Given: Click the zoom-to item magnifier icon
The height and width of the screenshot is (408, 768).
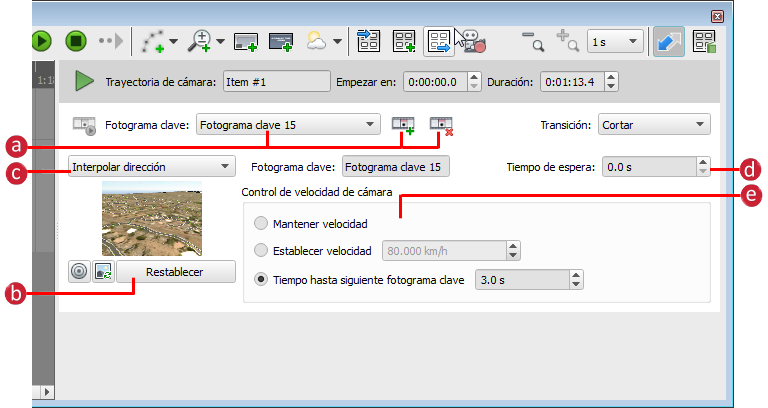Looking at the screenshot, I should [200, 41].
